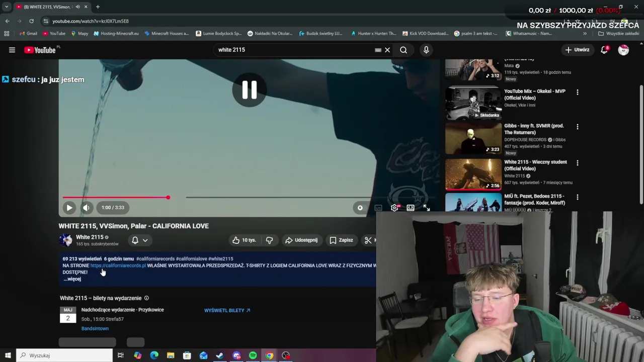Toggle the autoplay switch in the player

click(360, 208)
